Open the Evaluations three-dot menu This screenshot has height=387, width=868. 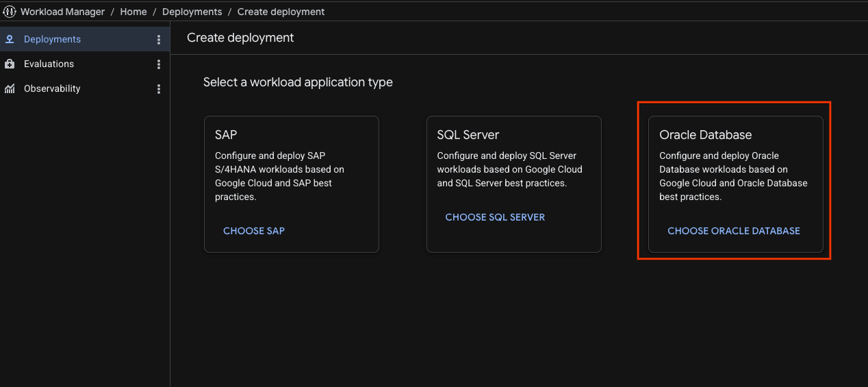pyautogui.click(x=159, y=64)
